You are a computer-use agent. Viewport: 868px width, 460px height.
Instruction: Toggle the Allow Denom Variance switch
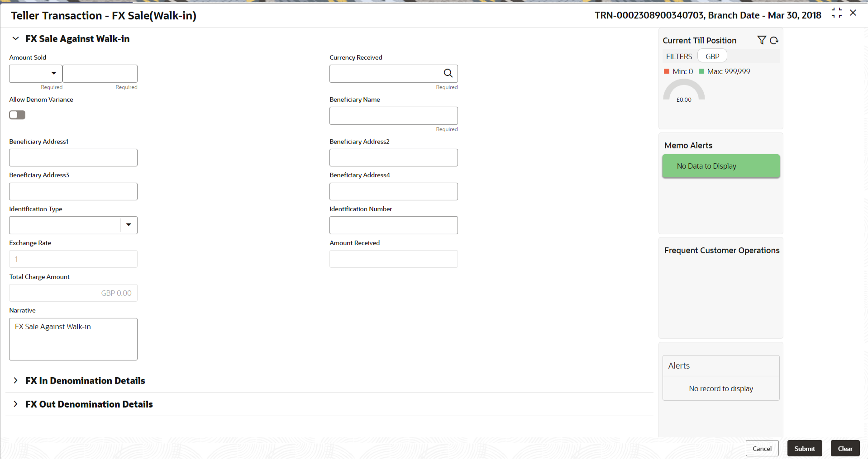point(17,115)
